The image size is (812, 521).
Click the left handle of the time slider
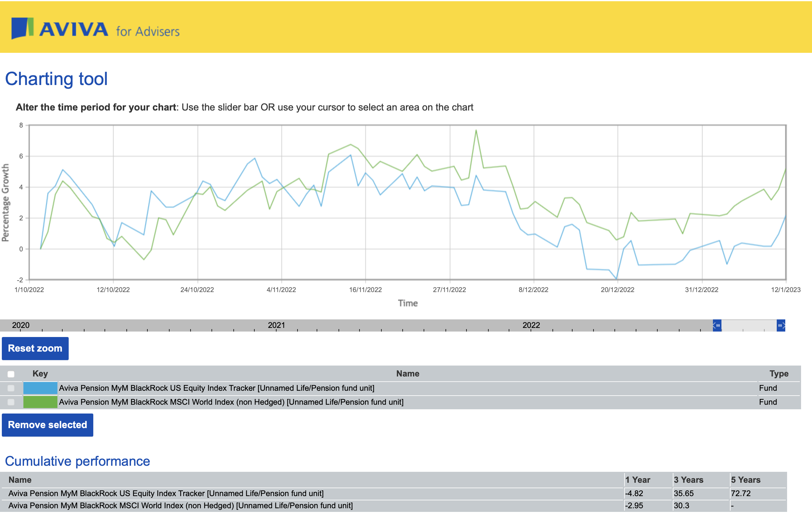[x=717, y=325]
